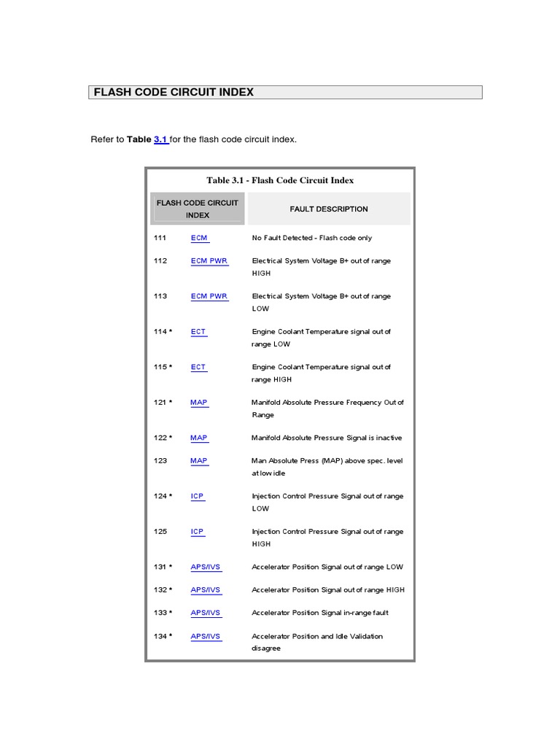Click code number 131
Viewport: 560px width, 747px height.
click(x=160, y=567)
